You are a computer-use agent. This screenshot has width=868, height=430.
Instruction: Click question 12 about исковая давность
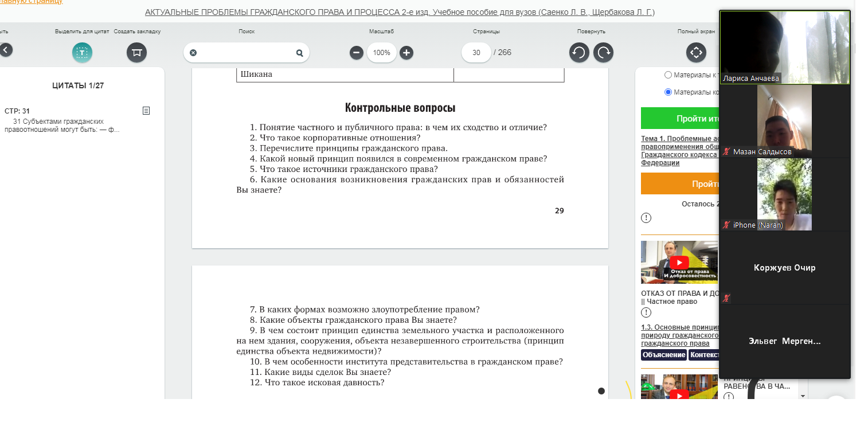pyautogui.click(x=317, y=382)
